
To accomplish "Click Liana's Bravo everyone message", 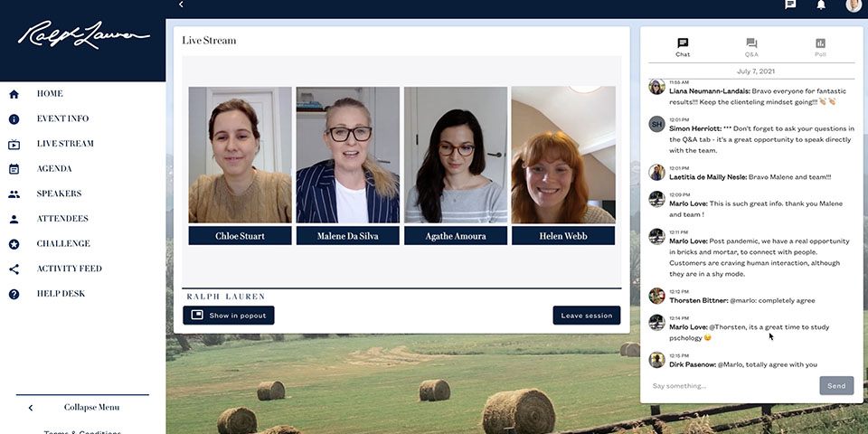I will (758, 97).
